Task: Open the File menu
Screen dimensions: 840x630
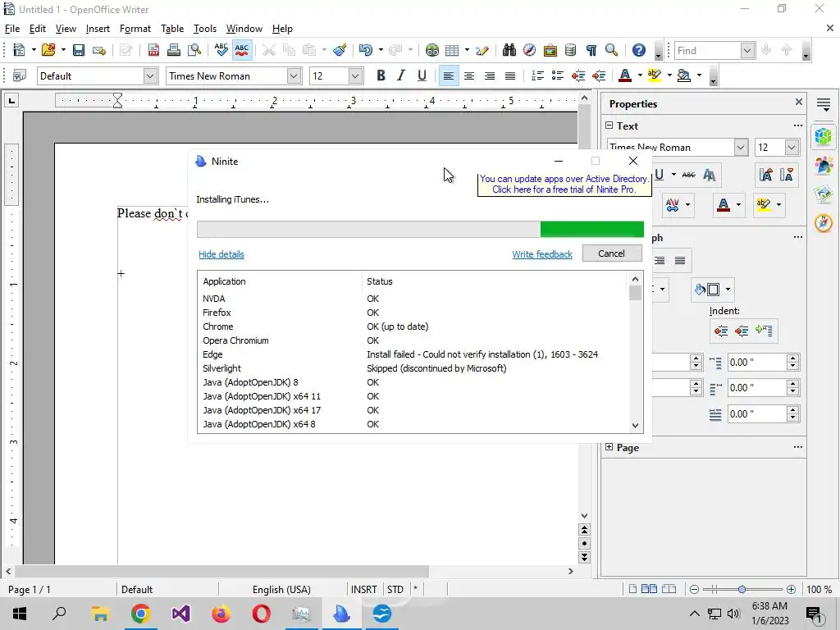Action: click(x=11, y=29)
